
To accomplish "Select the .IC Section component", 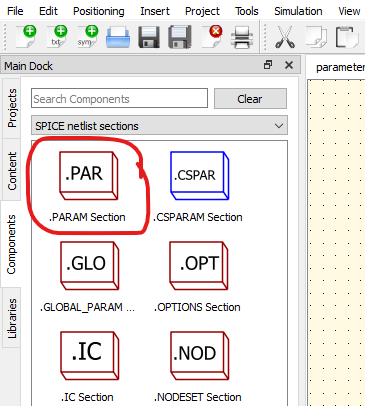I will click(88, 367).
